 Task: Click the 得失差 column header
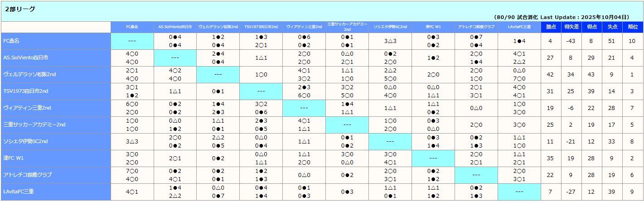point(571,27)
